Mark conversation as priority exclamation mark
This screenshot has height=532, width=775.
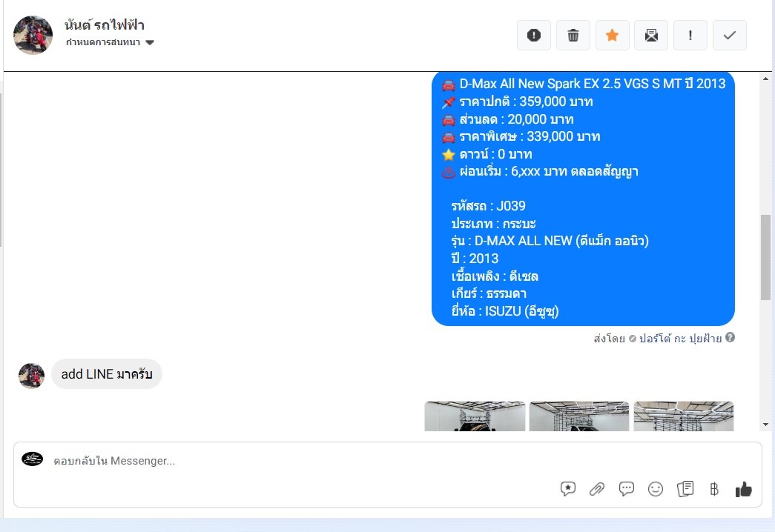tap(690, 35)
